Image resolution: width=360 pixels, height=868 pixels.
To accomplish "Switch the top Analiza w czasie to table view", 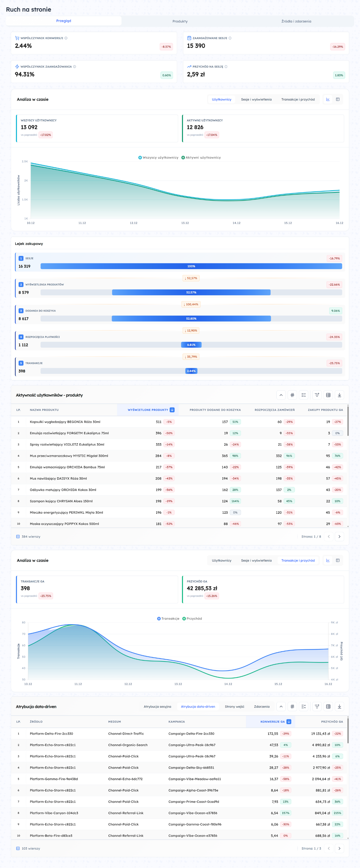I will (x=337, y=99).
